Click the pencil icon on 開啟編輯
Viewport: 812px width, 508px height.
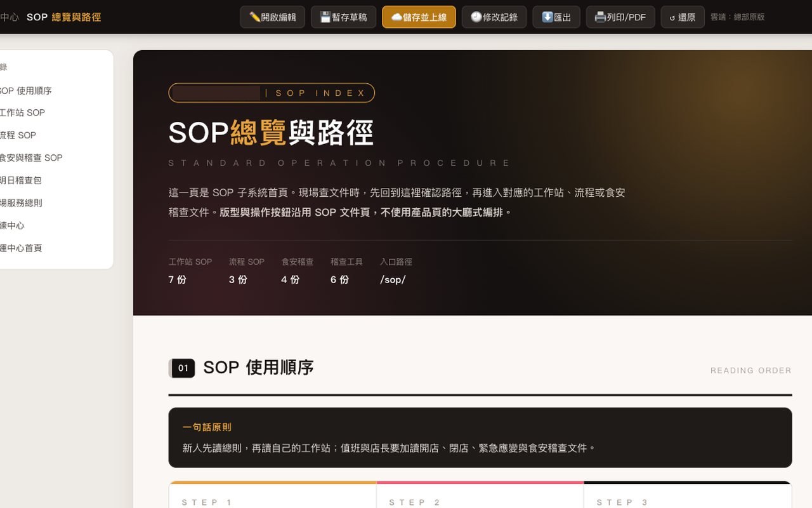click(x=254, y=17)
